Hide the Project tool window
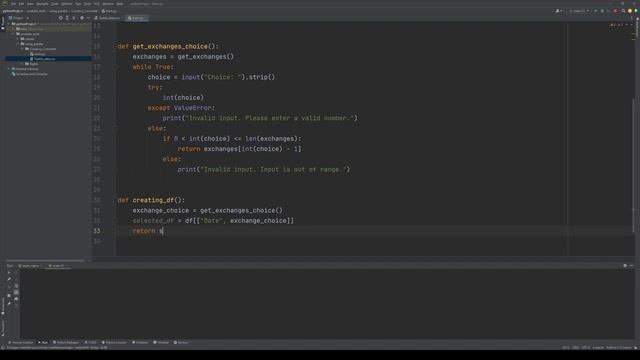Image resolution: width=640 pixels, height=360 pixels. click(88, 18)
